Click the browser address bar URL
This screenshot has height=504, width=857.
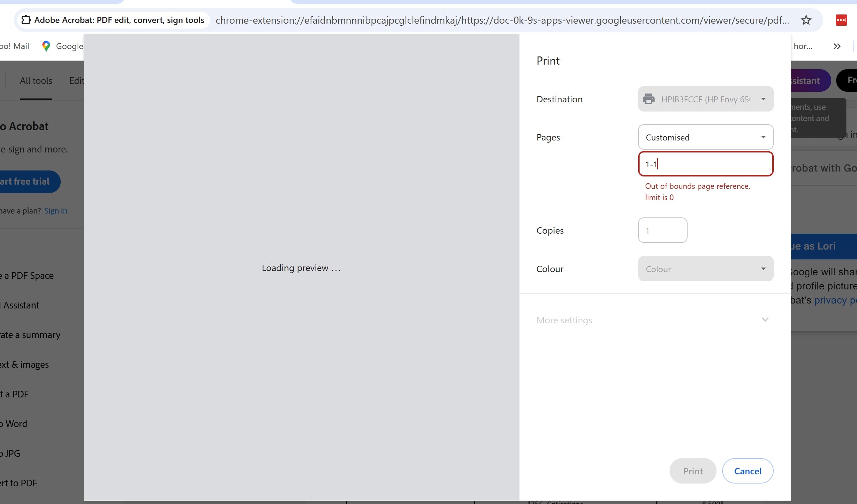501,20
